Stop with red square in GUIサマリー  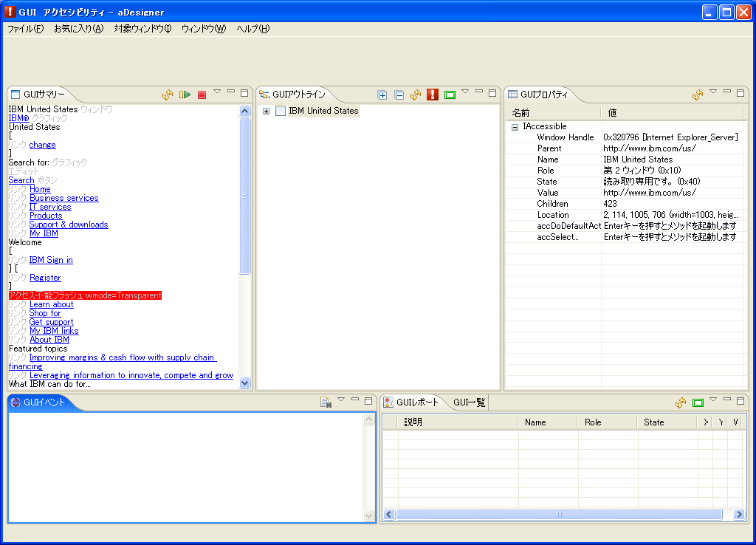coord(202,95)
